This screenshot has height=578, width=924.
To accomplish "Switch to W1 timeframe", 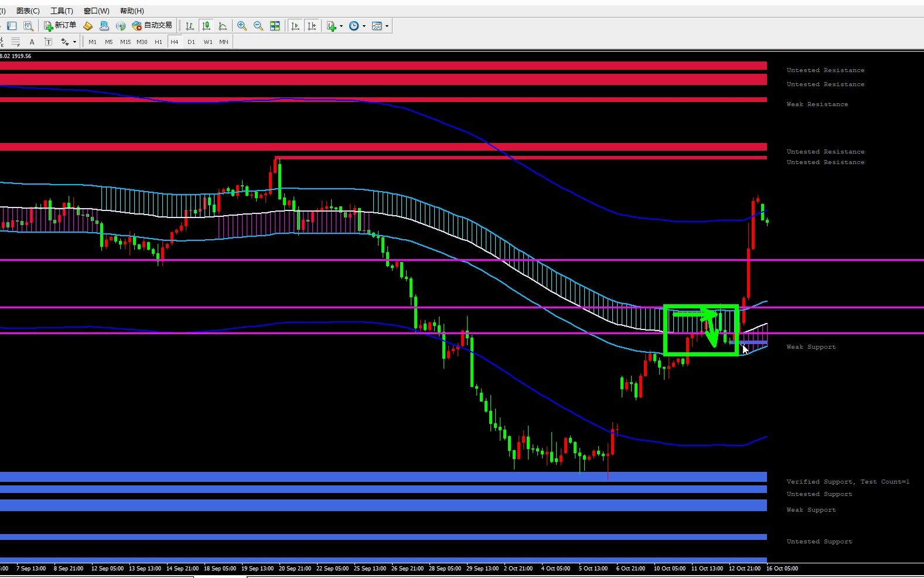I will pos(208,42).
